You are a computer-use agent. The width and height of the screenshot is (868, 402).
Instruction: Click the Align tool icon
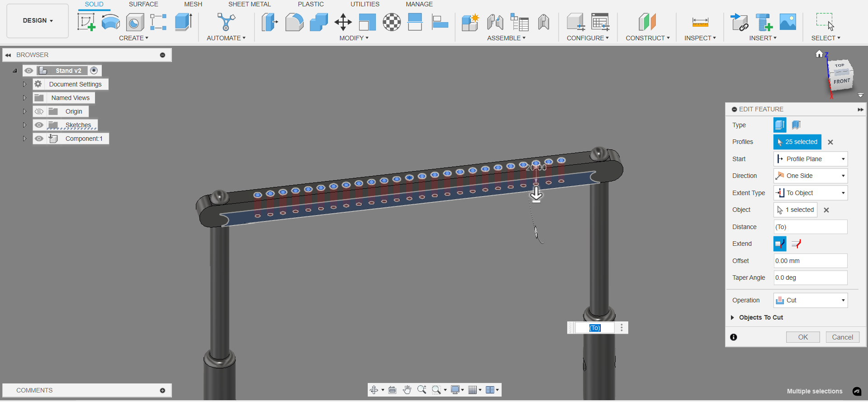point(440,22)
